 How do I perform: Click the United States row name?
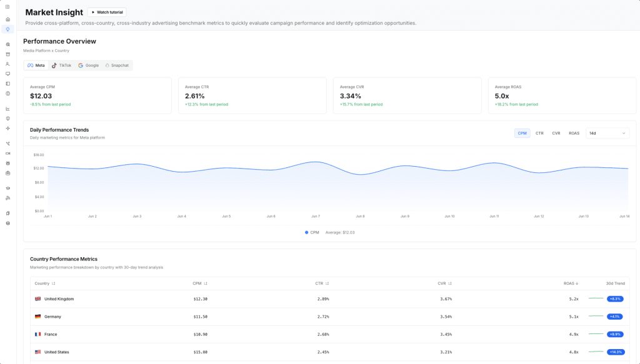click(57, 352)
